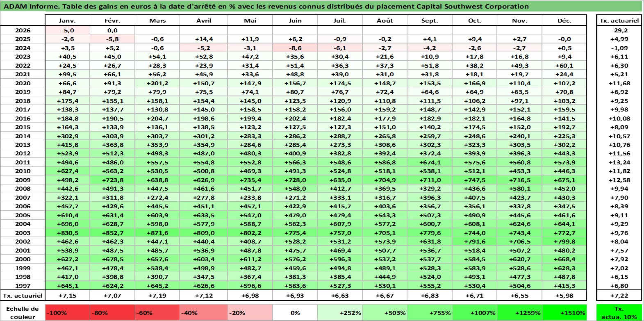Select the +7,15 rate in the bottom row
Screen dimensions: 644x321
67,295
